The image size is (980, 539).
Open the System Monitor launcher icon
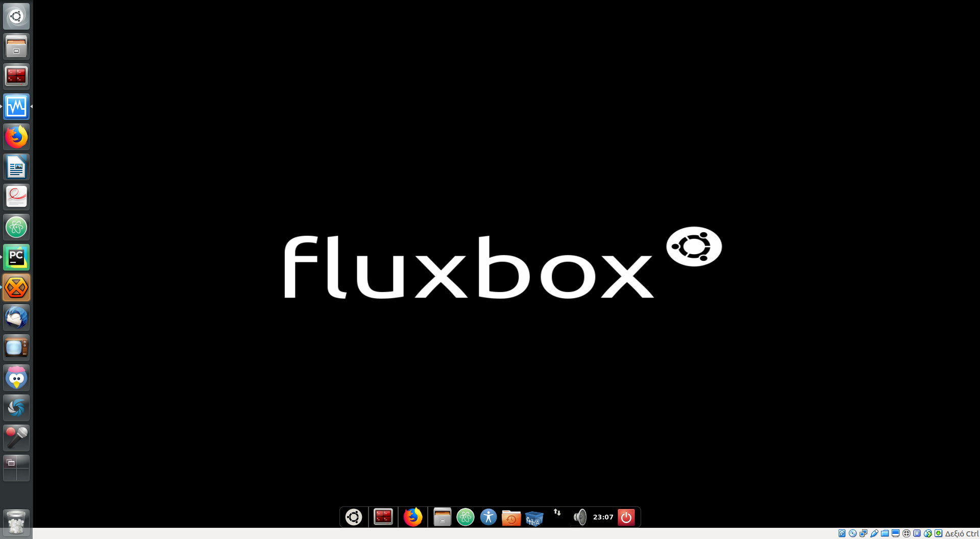pyautogui.click(x=16, y=107)
